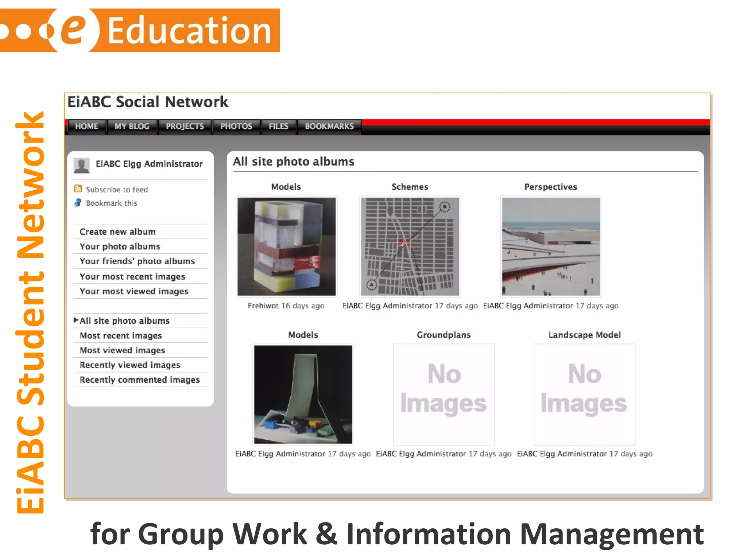Image resolution: width=747 pixels, height=560 pixels.
Task: Click the author name under Schemes
Action: point(387,306)
